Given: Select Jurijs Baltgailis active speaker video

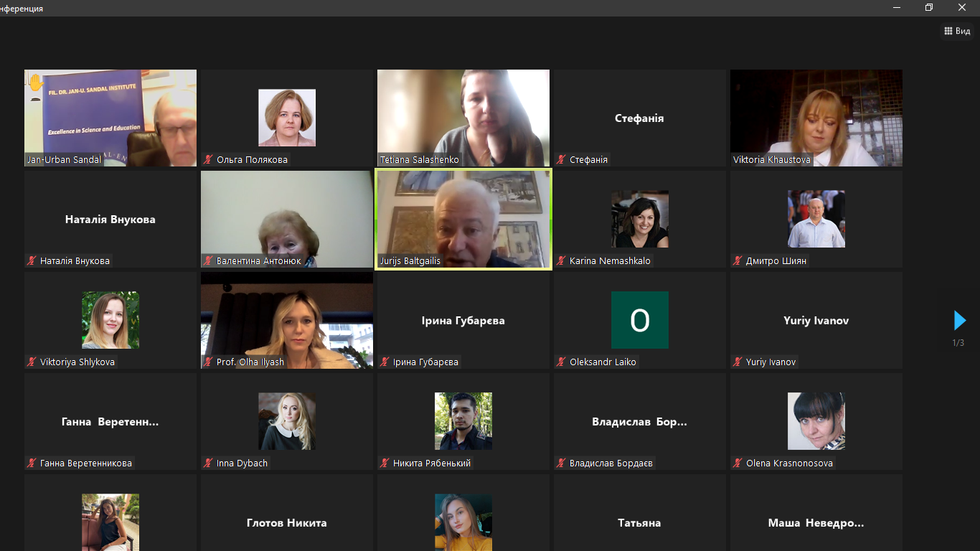Looking at the screenshot, I should (463, 219).
